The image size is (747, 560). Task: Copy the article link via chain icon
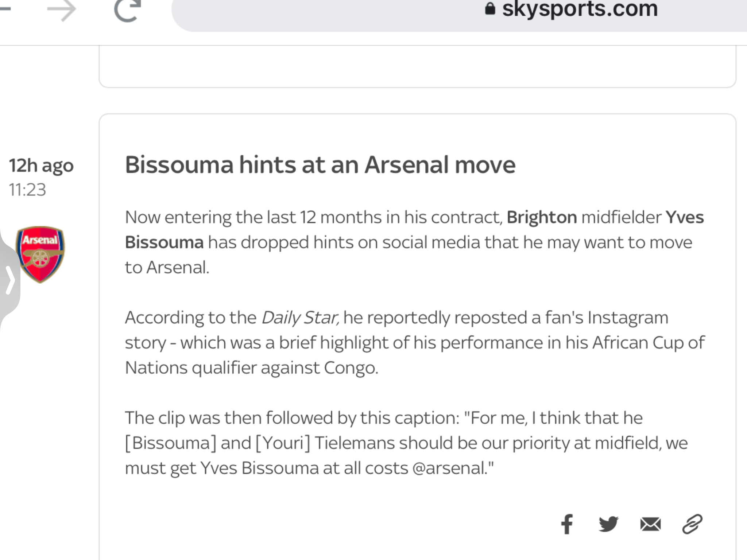[692, 524]
